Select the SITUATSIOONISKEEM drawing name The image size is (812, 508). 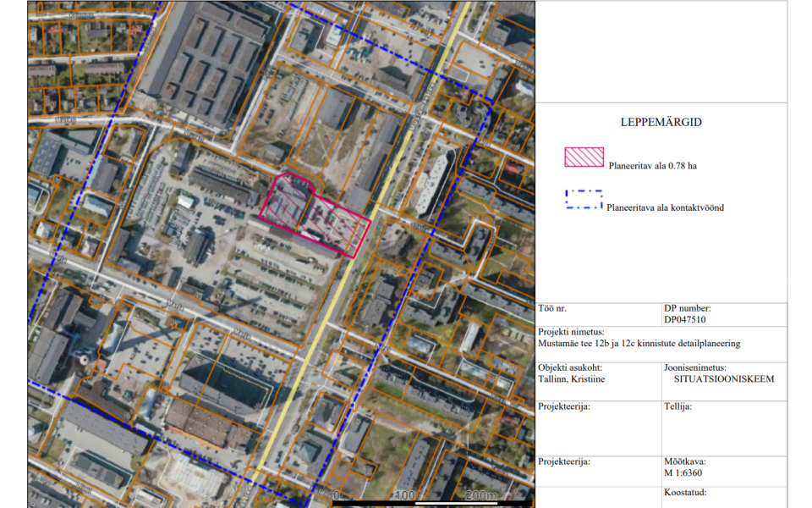click(x=718, y=379)
